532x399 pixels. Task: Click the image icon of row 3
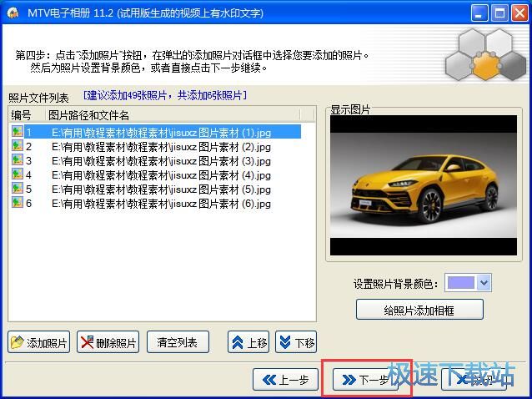[x=18, y=160]
